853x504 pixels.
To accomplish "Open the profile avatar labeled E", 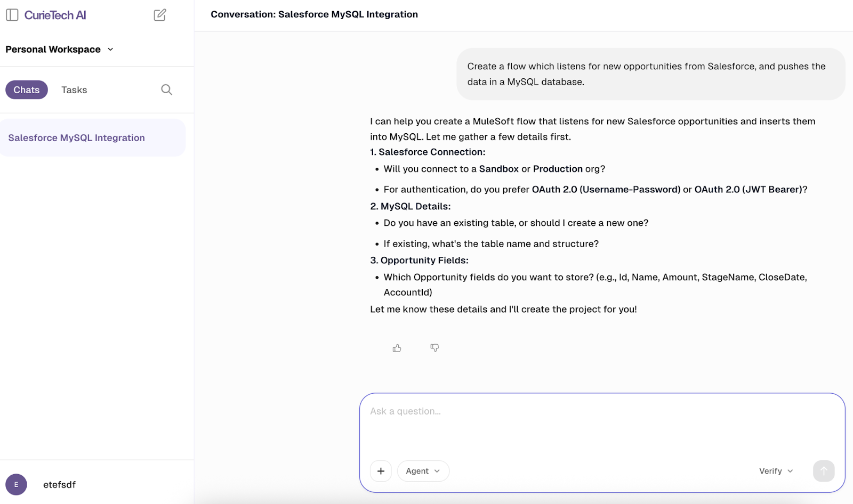I will coord(15,484).
